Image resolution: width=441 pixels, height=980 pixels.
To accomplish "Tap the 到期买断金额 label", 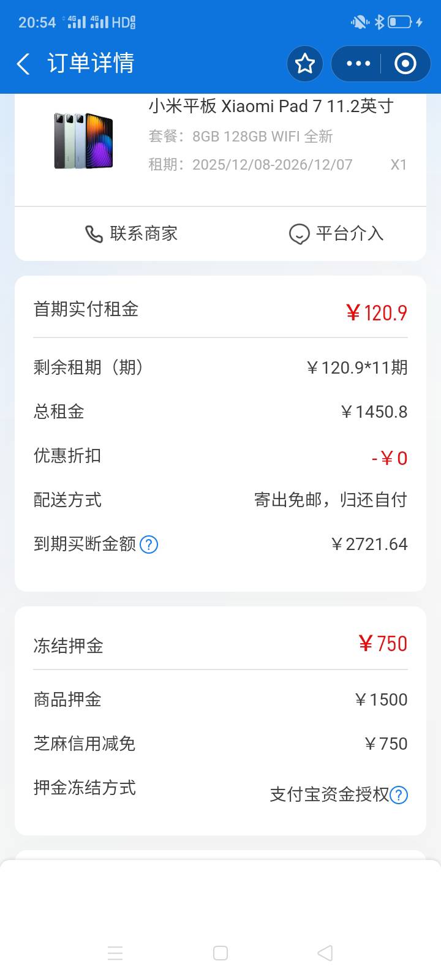I will [85, 544].
